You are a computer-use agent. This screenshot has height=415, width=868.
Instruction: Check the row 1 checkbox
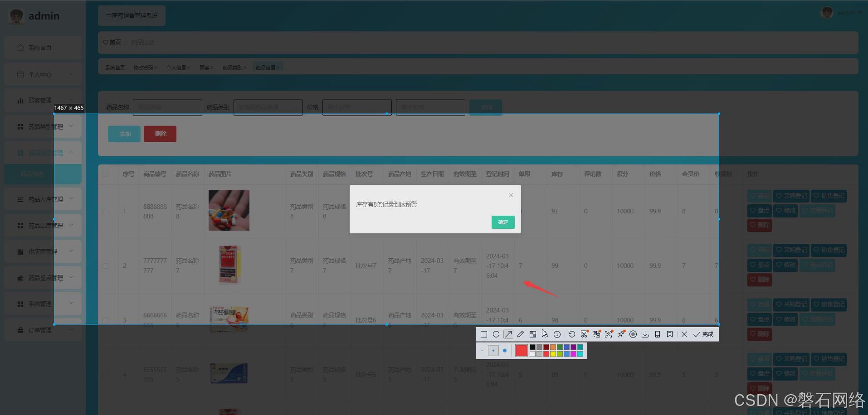[105, 212]
